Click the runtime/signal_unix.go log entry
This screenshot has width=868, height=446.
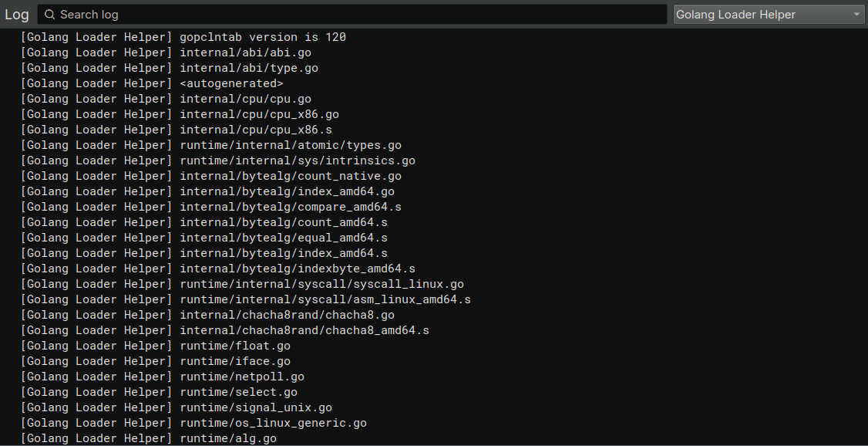point(176,407)
